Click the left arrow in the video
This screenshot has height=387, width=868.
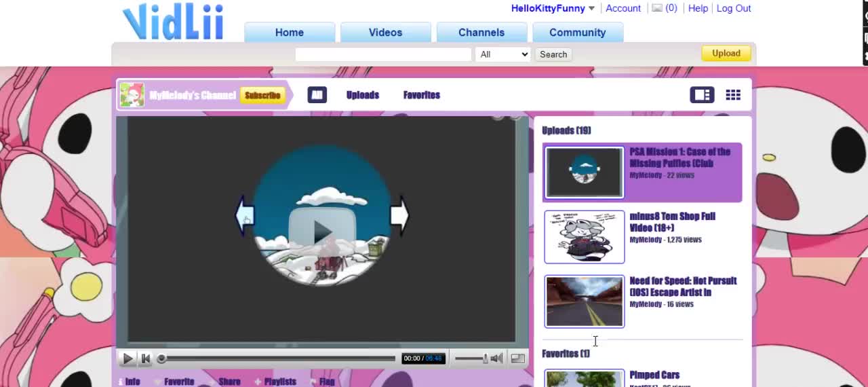pos(244,216)
